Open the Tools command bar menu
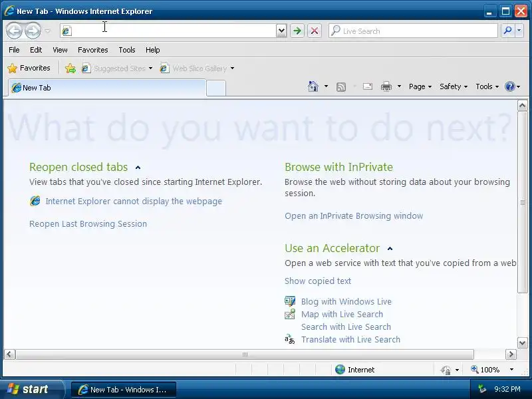 [487, 86]
